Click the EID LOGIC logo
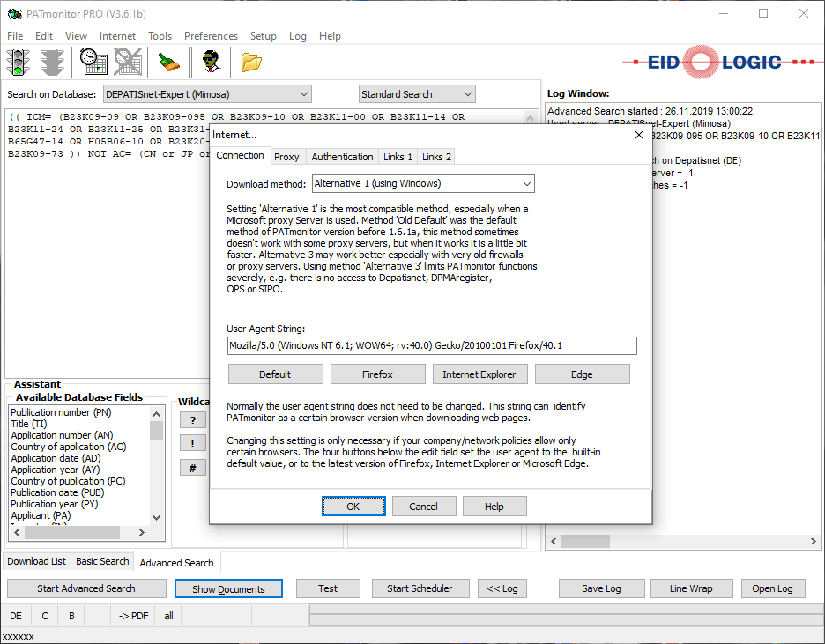This screenshot has height=644, width=825. coord(718,62)
